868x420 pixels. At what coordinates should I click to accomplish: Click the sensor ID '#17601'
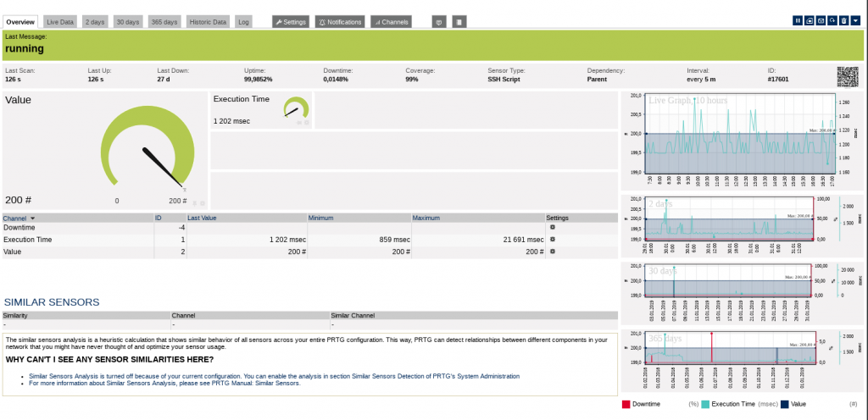(x=778, y=79)
